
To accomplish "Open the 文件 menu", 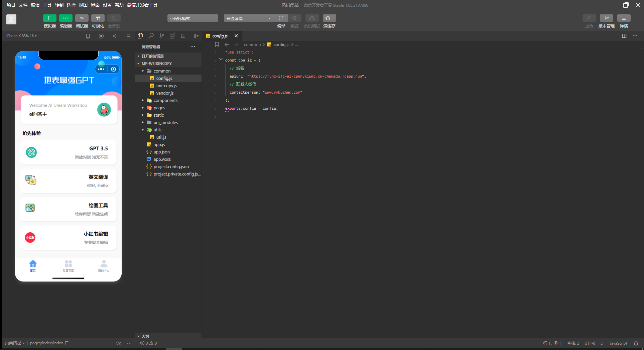I will pyautogui.click(x=23, y=5).
